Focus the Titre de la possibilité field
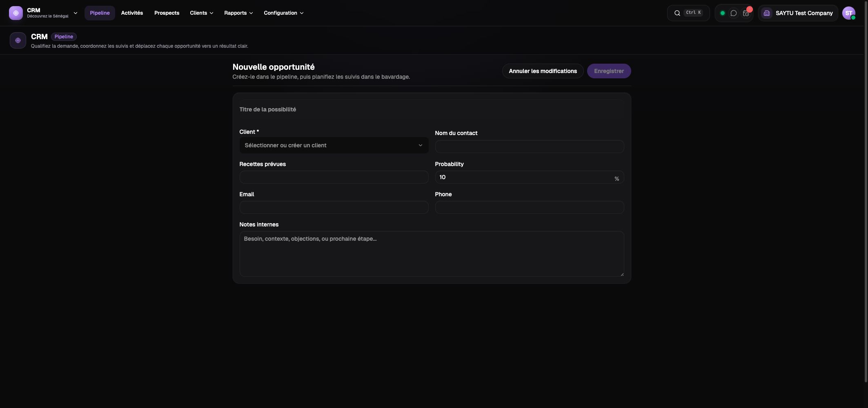868x408 pixels. click(432, 109)
